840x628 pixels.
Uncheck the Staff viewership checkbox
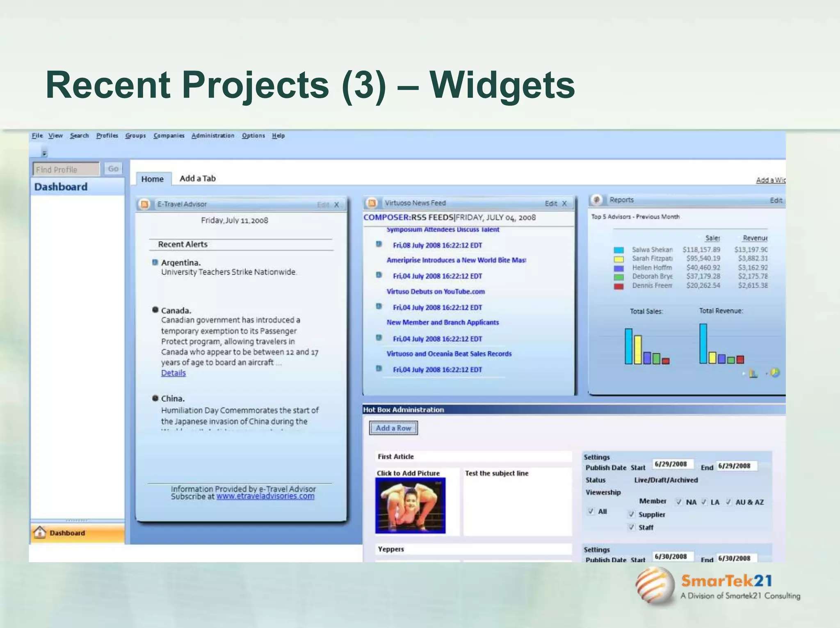632,527
